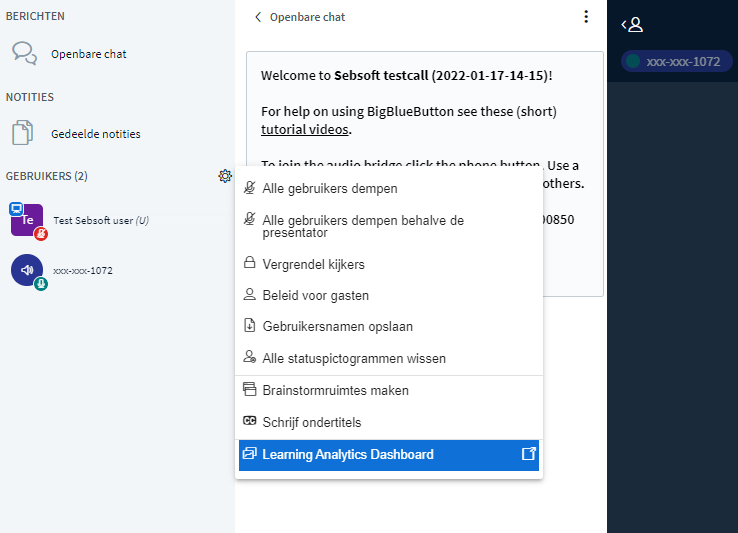Screen dimensions: 738x533
Task: Choose Alle gebruikers dempen
Action: pos(389,188)
